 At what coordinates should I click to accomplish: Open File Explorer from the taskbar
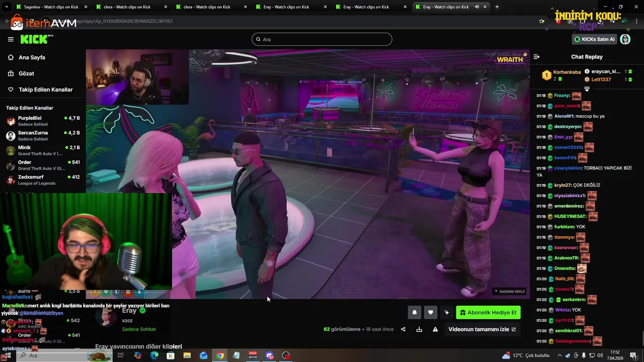[187, 355]
